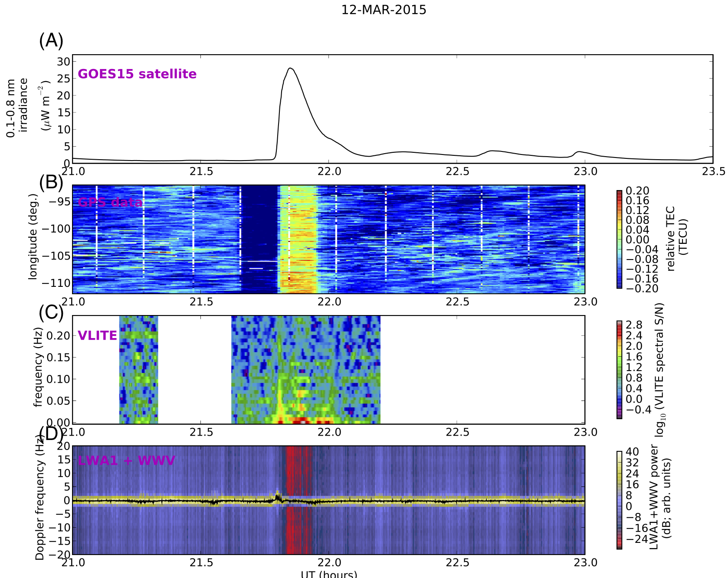Click the -16 value on the LWA1+WWV colorbar
The image size is (728, 578).
click(x=636, y=528)
